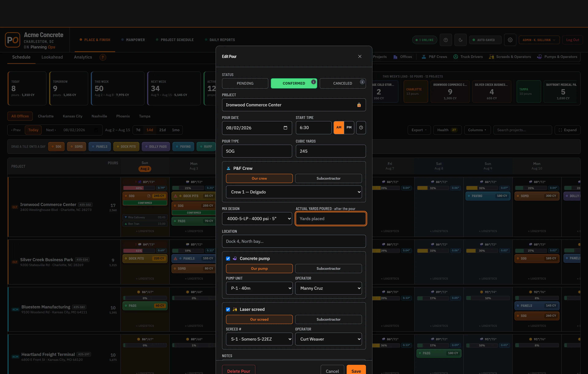
Task: Click the weather icon above 83°/73°
Action: [x=140, y=182]
